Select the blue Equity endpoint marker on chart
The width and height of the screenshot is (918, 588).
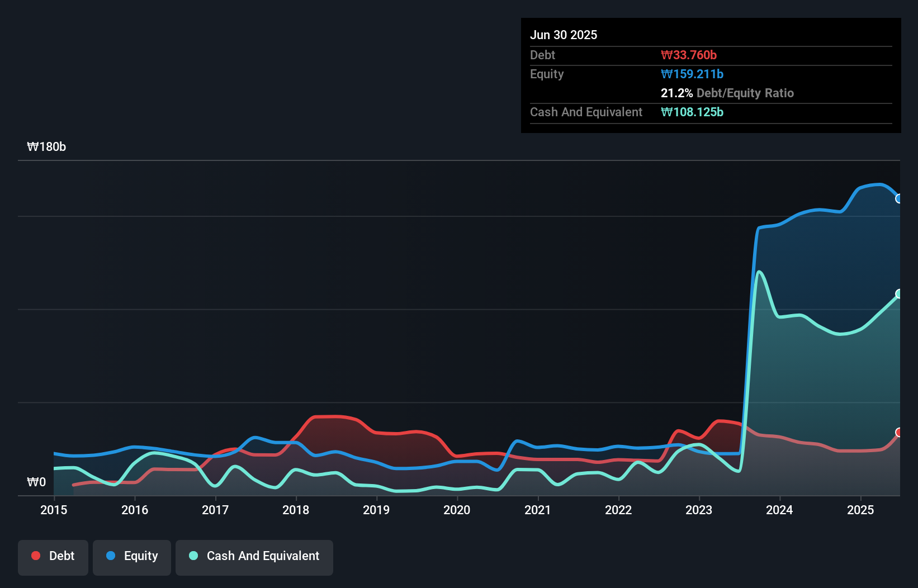899,198
